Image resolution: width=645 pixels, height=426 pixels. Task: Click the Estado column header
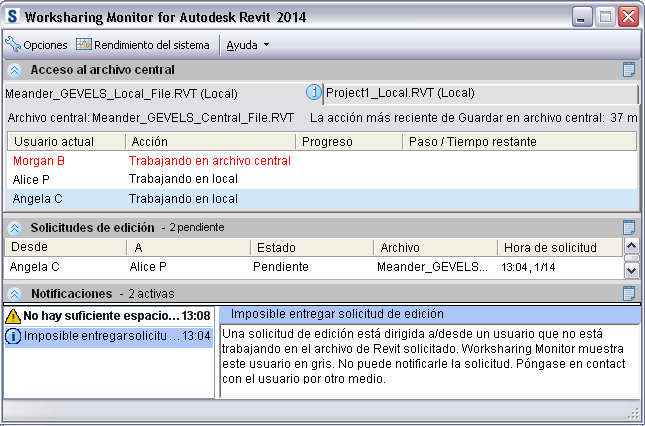pos(312,248)
